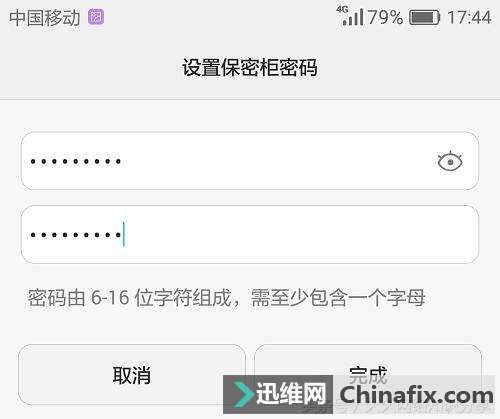500x419 pixels.
Task: Place cursor after dots in confirm field
Action: 124,235
